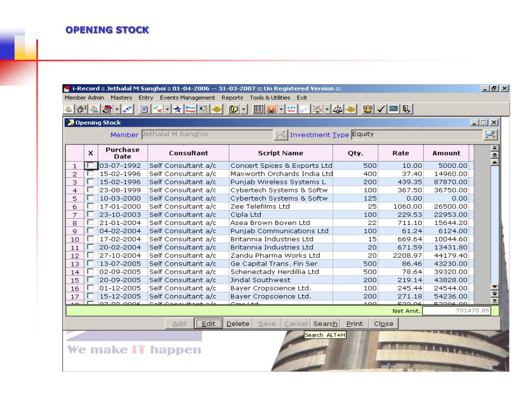Screen dimensions: 532x399
Task: Tick the checkbox for Concert Spices & Exports Ltd
Action: coord(90,165)
